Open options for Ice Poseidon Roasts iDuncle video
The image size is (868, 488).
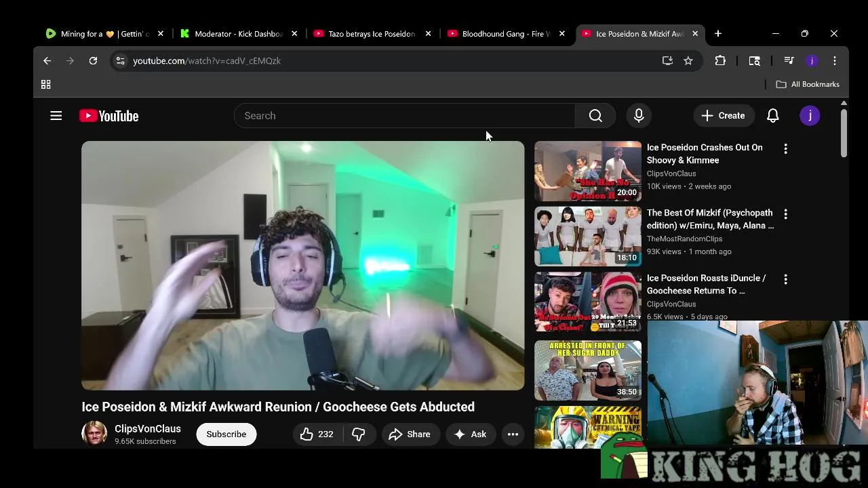click(785, 279)
